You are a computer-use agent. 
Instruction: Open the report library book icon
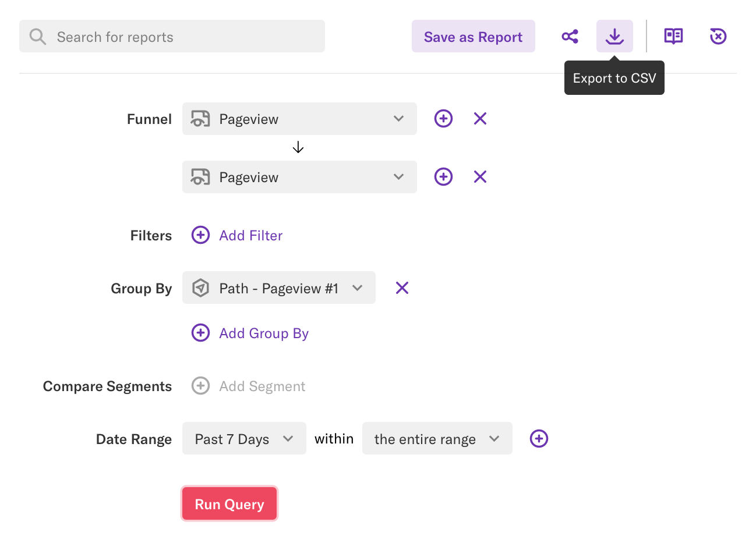[673, 36]
